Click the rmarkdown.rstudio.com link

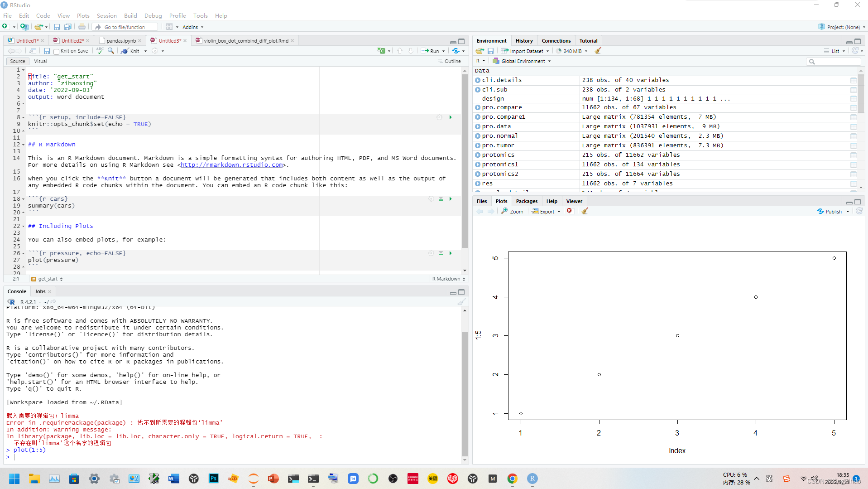(232, 165)
